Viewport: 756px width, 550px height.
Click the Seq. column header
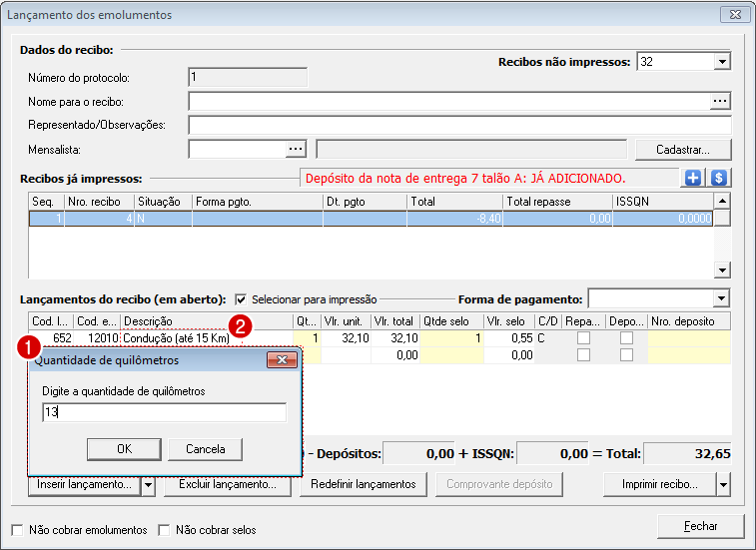tap(46, 202)
